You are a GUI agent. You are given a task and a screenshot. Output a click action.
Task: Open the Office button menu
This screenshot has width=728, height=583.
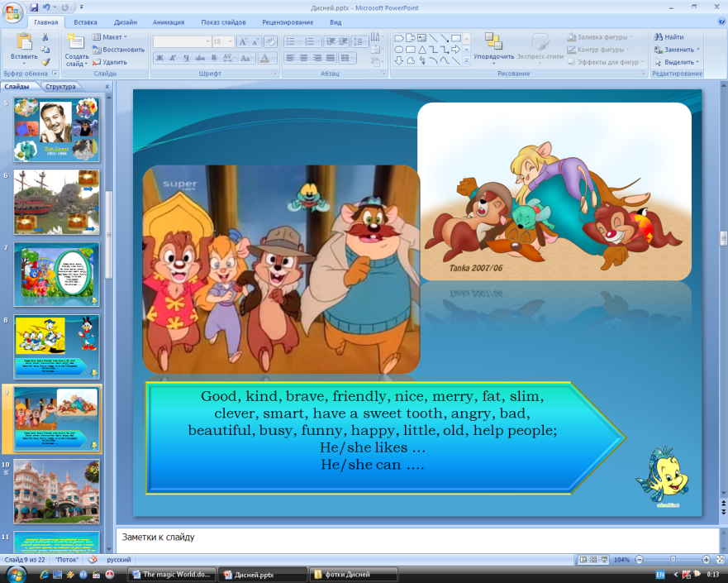(12, 12)
